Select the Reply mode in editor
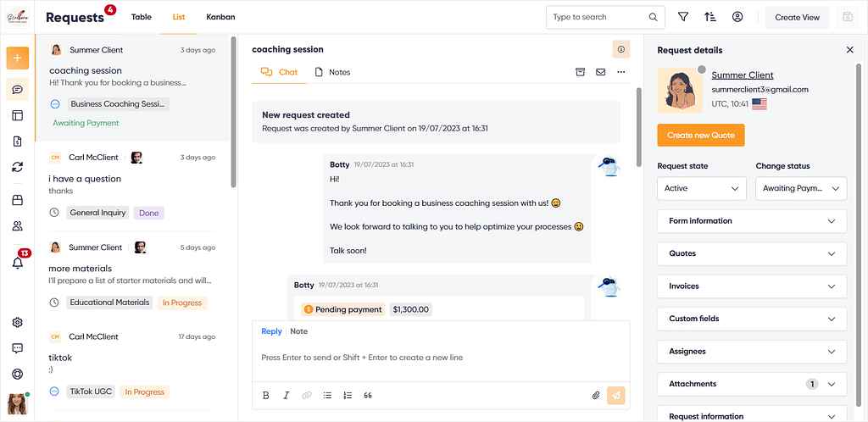This screenshot has width=868, height=422. (x=272, y=331)
